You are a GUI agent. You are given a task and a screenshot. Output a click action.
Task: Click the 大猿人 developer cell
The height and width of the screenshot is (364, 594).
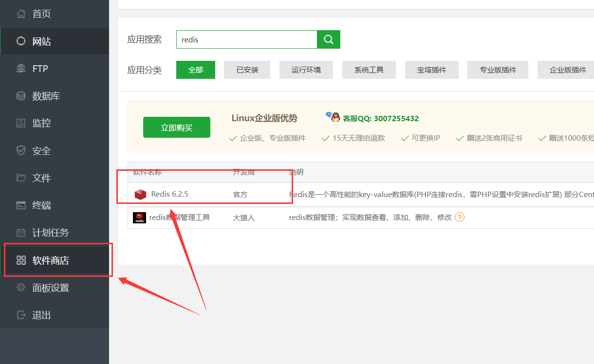(243, 218)
